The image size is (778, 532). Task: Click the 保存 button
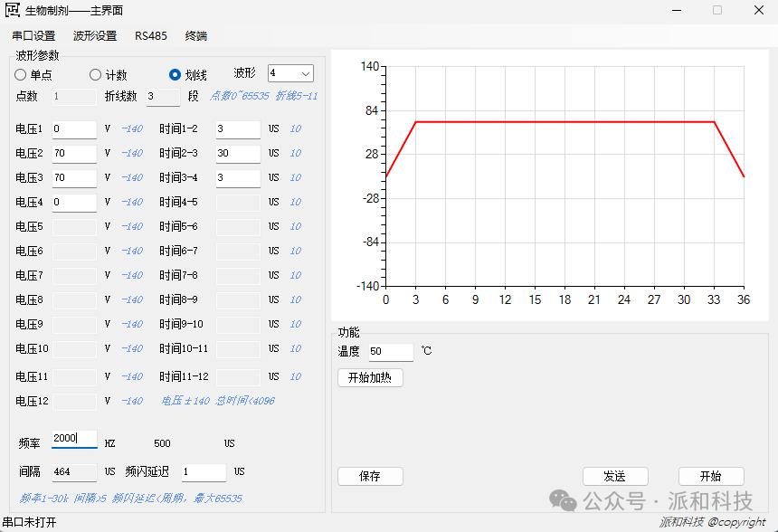370,476
